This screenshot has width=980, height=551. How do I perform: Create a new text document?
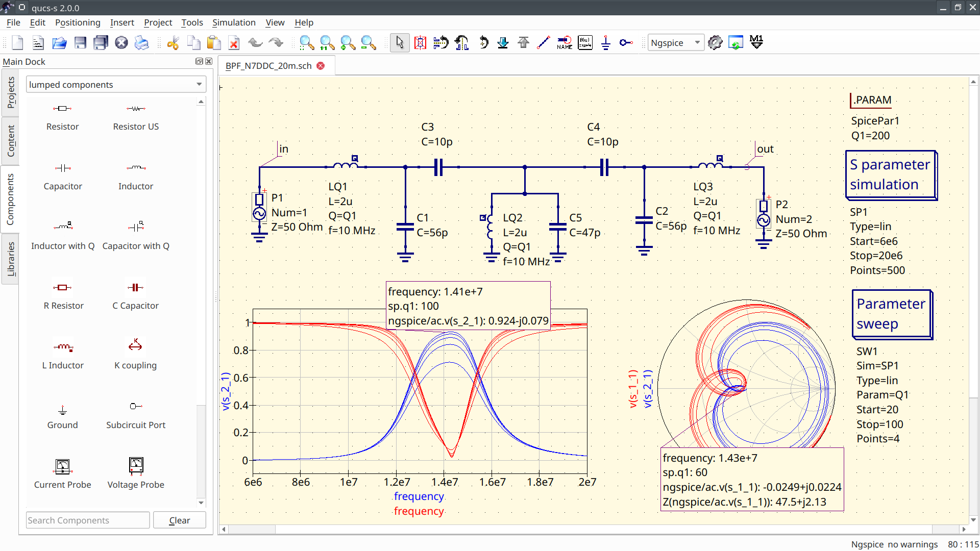click(38, 43)
